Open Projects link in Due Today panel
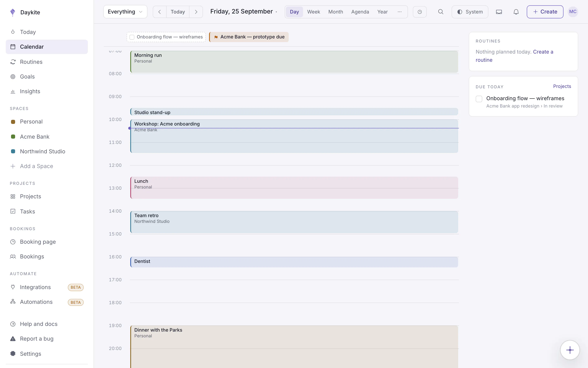Screen dimensions: 588x368 (x=562, y=86)
